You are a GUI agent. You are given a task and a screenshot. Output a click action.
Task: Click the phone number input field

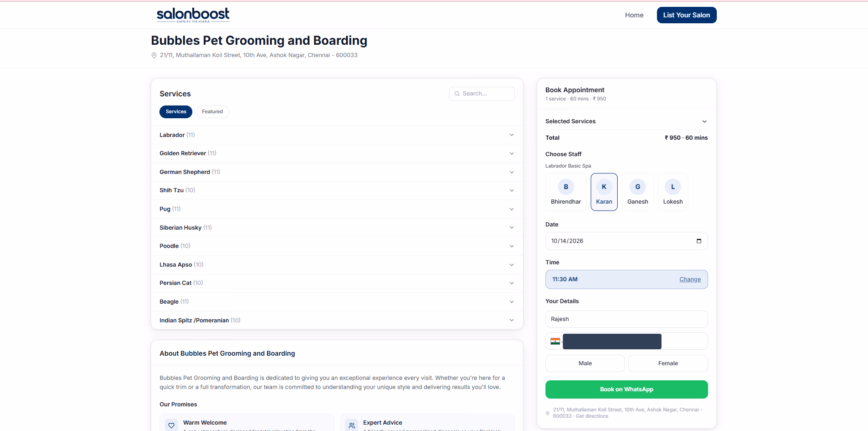626,341
